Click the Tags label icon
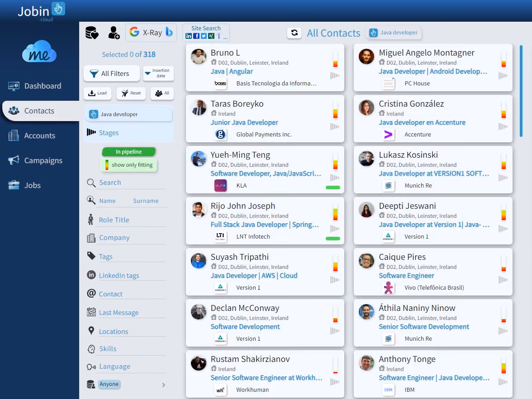The height and width of the screenshot is (399, 532). (x=91, y=256)
